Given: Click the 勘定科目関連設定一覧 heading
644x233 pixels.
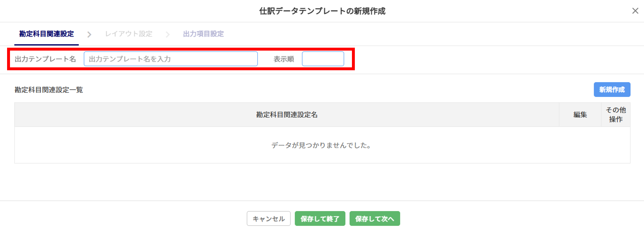Looking at the screenshot, I should pos(49,90).
